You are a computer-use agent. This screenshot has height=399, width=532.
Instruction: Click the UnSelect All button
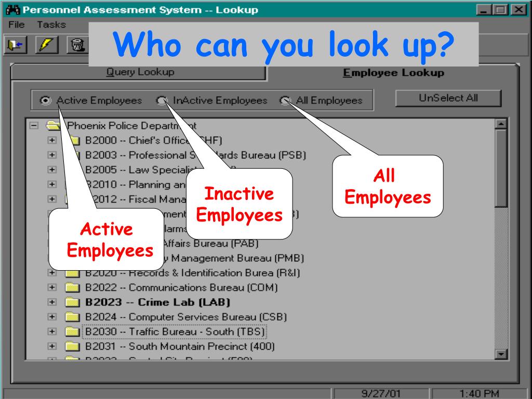[x=448, y=98]
